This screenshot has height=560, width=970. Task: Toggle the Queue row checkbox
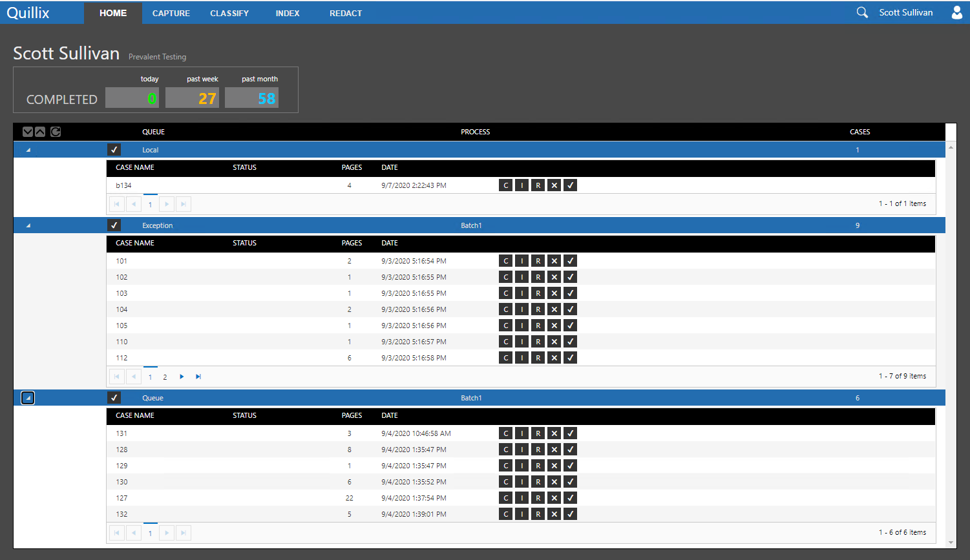(x=114, y=398)
